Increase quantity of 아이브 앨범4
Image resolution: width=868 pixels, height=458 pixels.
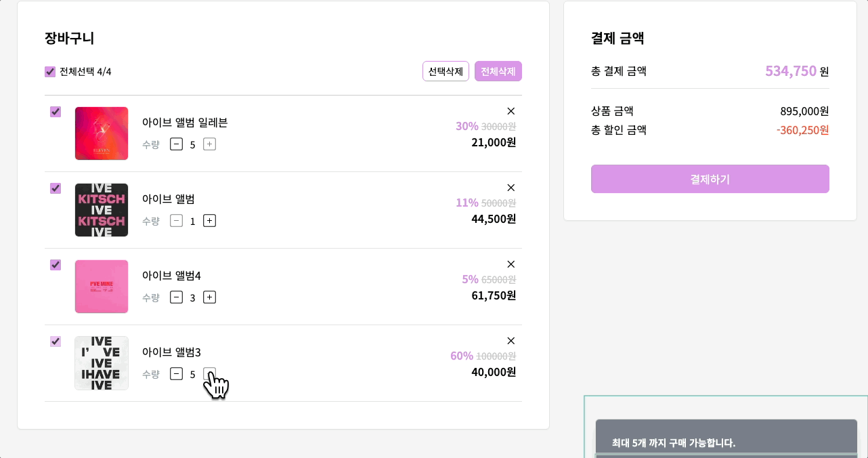[210, 297]
